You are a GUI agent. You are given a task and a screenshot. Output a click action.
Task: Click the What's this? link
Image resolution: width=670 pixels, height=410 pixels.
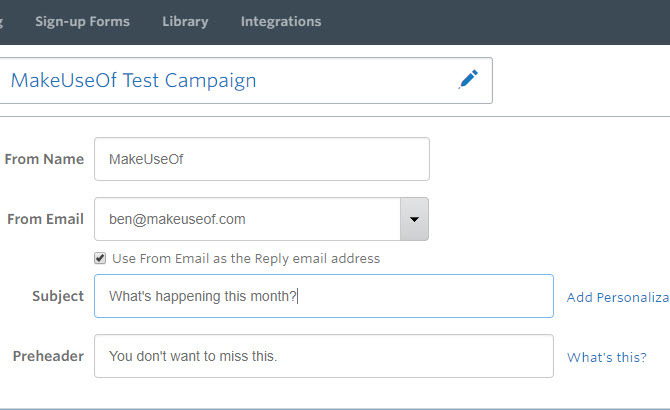point(607,357)
